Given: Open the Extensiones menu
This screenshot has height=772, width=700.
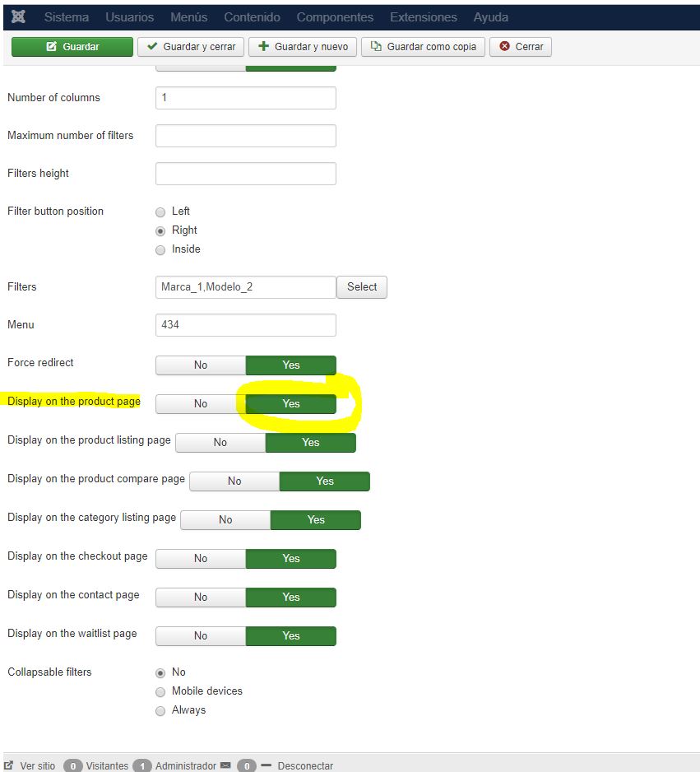Looking at the screenshot, I should point(424,17).
